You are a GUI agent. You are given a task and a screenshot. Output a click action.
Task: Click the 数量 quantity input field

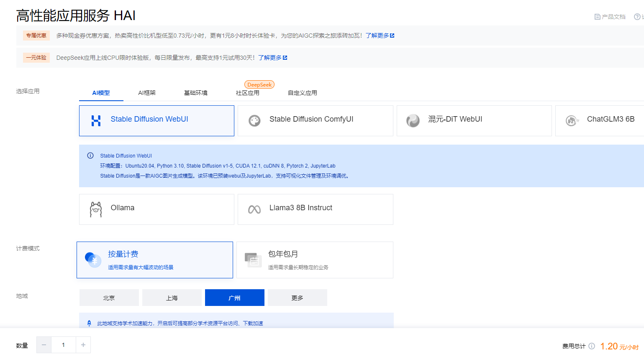(x=64, y=345)
